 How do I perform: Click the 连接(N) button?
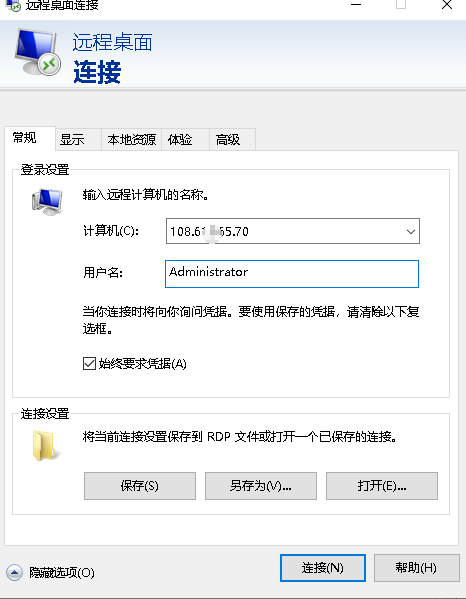click(x=323, y=568)
